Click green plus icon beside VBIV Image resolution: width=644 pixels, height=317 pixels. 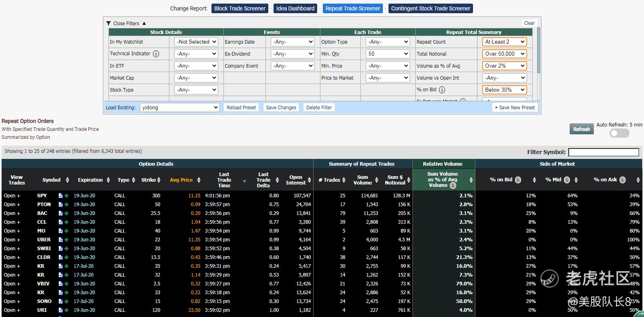tap(66, 284)
